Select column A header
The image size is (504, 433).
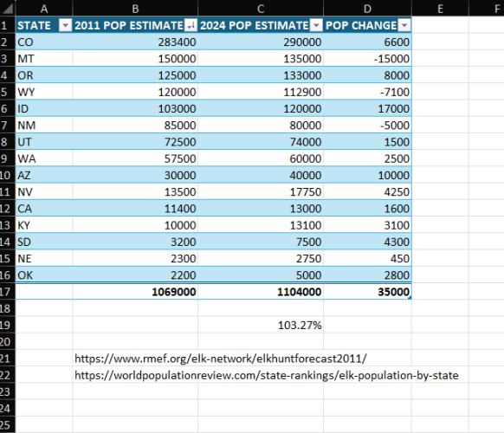coord(44,9)
